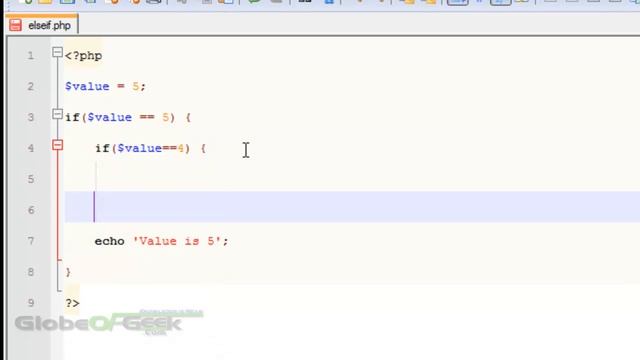640x360 pixels.
Task: Click the '<?php' opening tag text
Action: [83, 56]
